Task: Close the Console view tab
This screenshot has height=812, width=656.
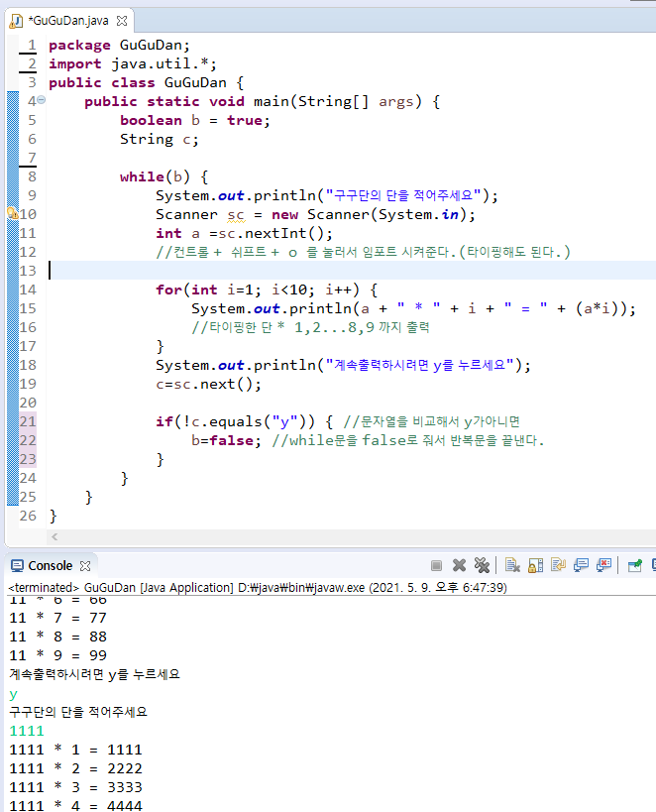Action: click(85, 566)
